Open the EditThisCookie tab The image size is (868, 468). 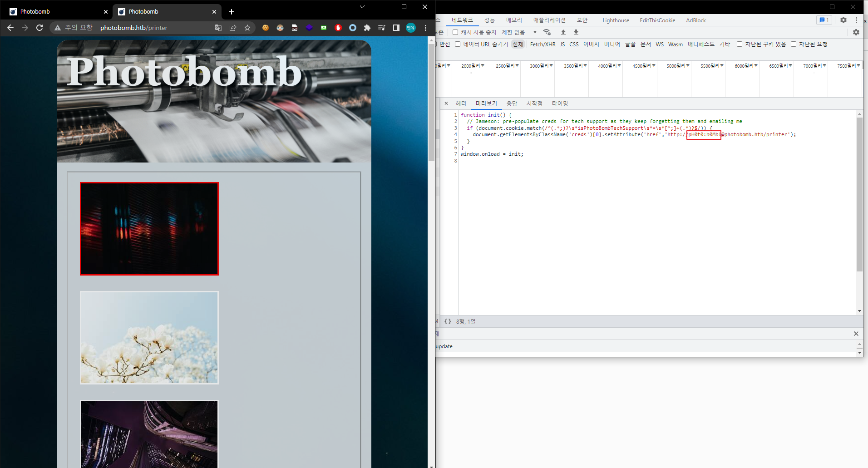657,20
